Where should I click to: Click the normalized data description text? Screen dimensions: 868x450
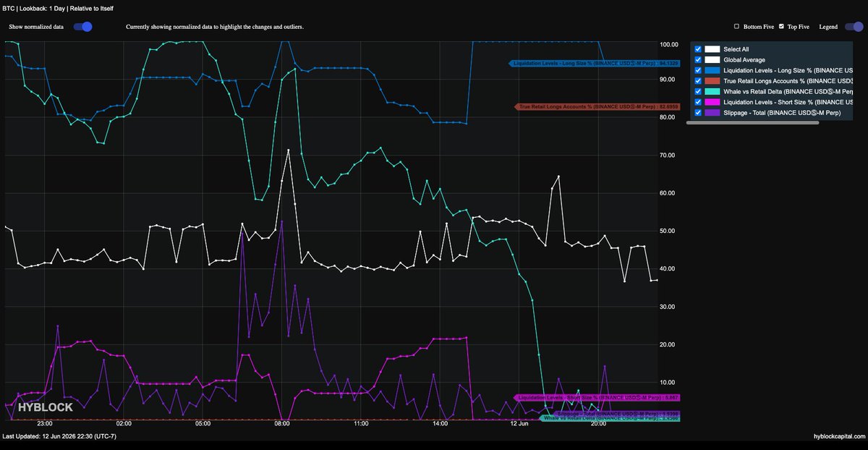point(215,27)
